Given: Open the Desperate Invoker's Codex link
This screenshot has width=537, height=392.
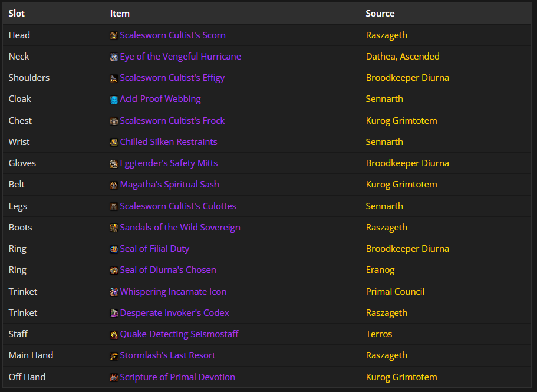Looking at the screenshot, I should [x=174, y=313].
